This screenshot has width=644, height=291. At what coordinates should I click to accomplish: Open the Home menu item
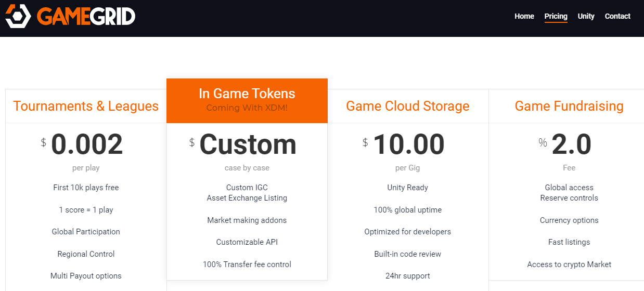(524, 16)
